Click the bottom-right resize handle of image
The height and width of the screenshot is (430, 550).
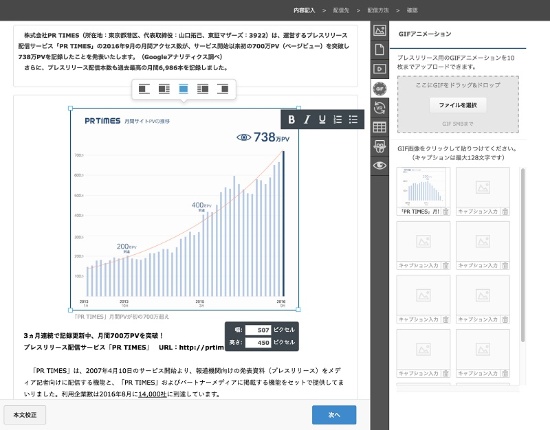(299, 310)
